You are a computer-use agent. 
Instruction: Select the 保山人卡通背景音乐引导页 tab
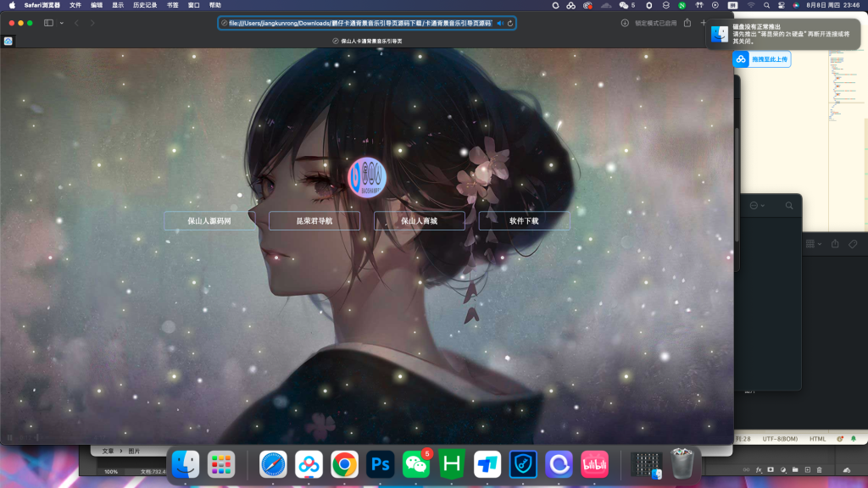(367, 41)
